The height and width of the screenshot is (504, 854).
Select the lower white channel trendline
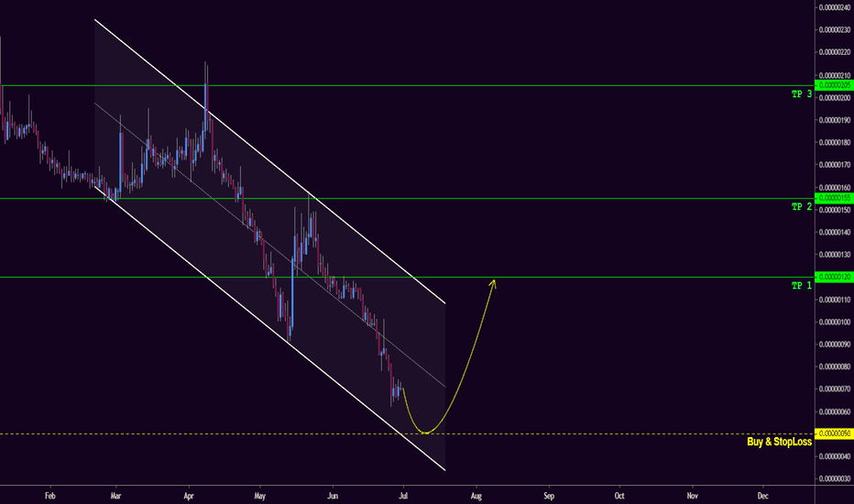(270, 329)
